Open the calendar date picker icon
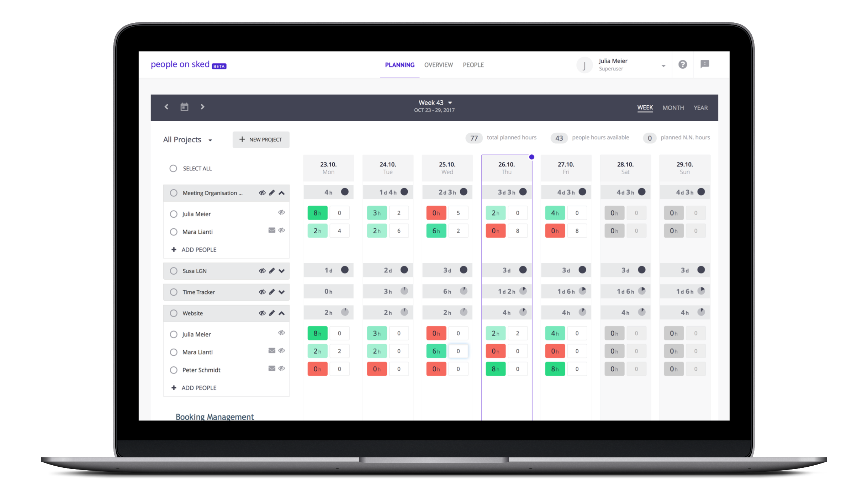The height and width of the screenshot is (498, 868). click(184, 107)
